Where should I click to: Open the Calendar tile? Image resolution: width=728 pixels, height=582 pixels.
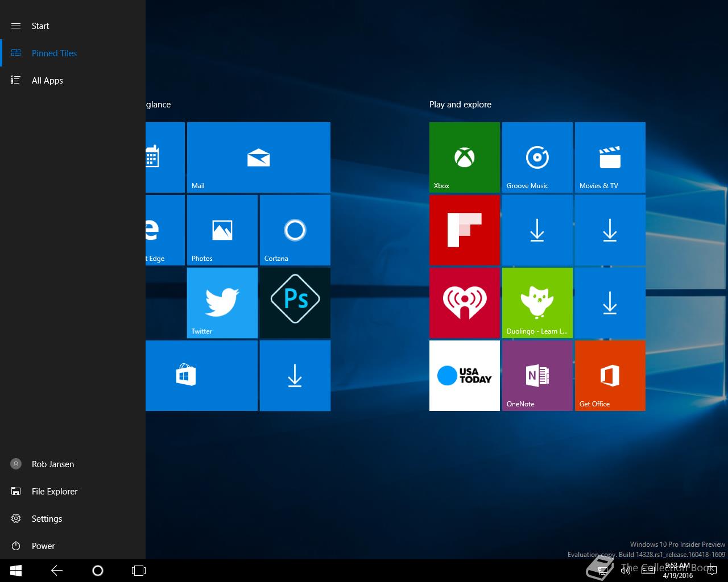(x=165, y=157)
